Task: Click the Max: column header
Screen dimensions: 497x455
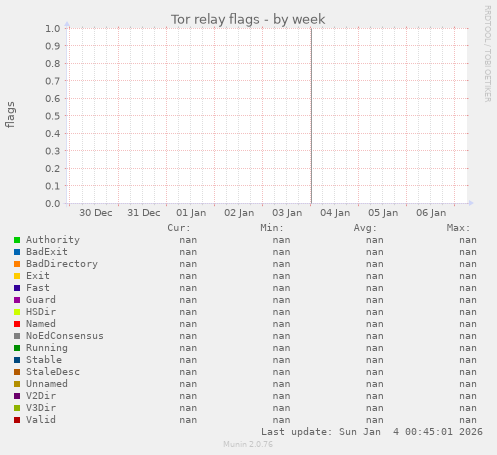Action: pyautogui.click(x=458, y=228)
